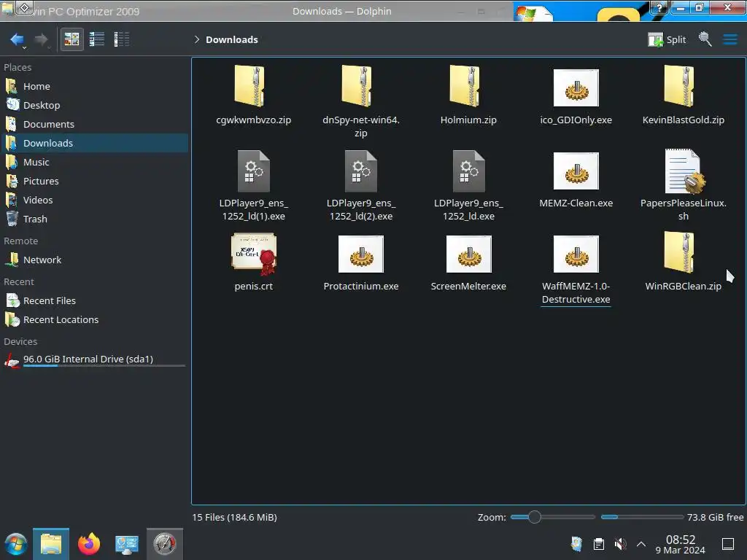Screen dimensions: 747x560
Task: Select Holmium.zip archive icon
Action: pyautogui.click(x=465, y=86)
